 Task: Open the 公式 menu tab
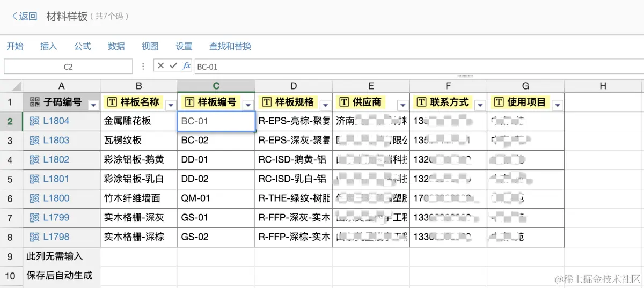coord(83,46)
